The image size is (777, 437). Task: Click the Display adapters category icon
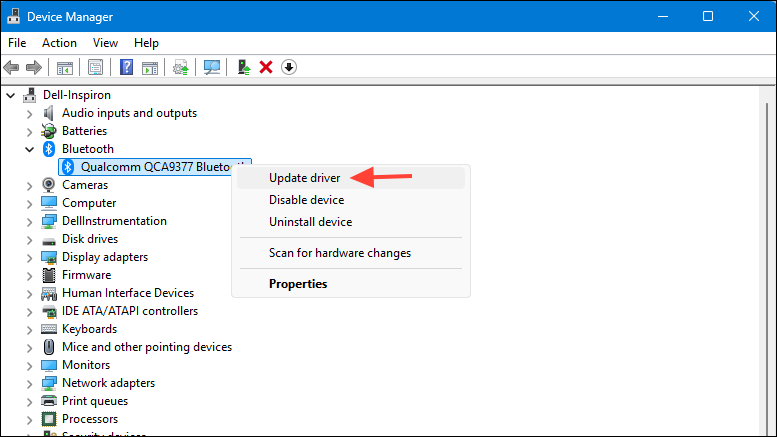tap(49, 257)
